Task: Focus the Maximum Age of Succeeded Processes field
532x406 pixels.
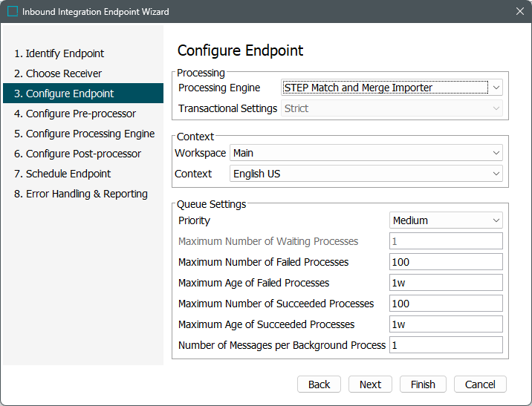Action: 446,324
